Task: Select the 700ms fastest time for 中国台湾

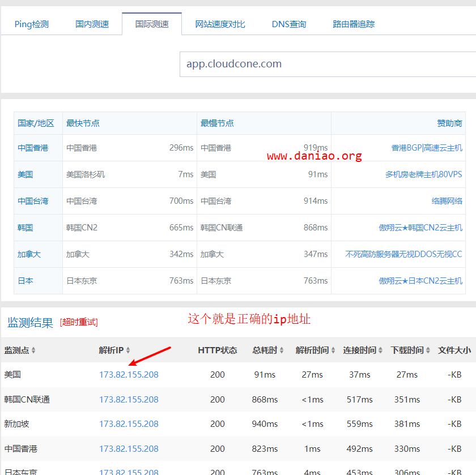Action: coord(181,201)
